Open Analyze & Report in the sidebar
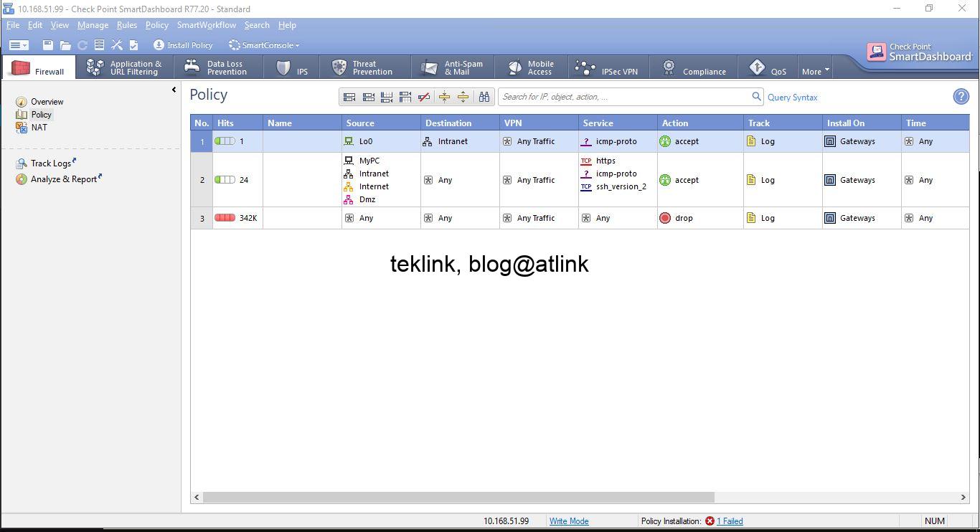 pyautogui.click(x=64, y=179)
